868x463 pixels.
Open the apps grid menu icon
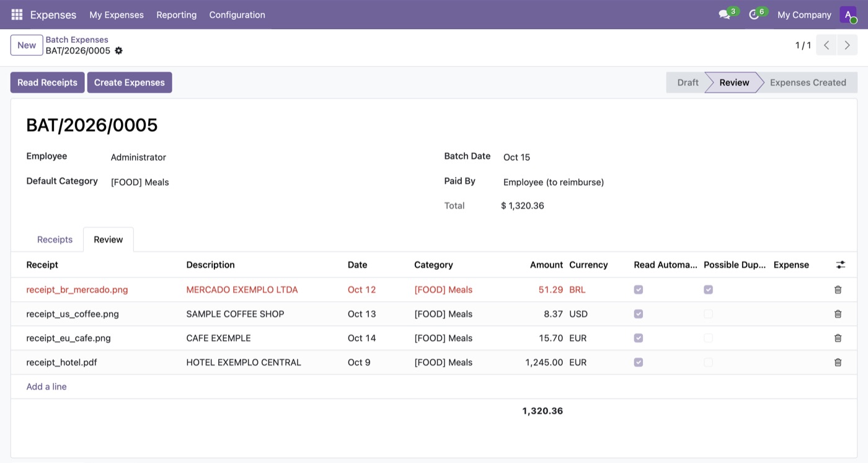tap(17, 14)
